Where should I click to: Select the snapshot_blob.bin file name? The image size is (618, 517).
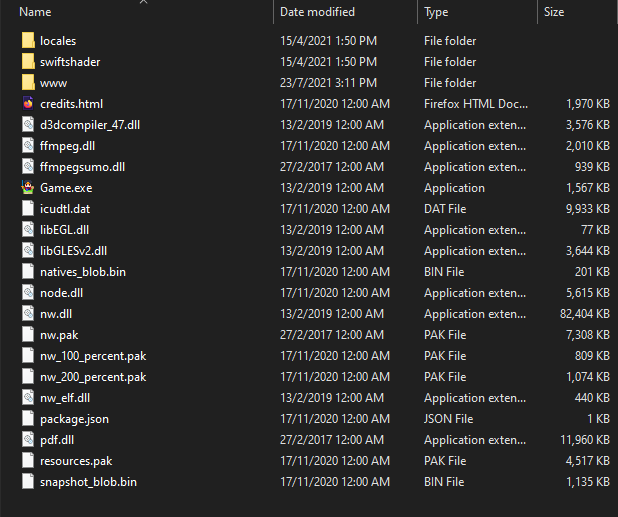point(88,482)
